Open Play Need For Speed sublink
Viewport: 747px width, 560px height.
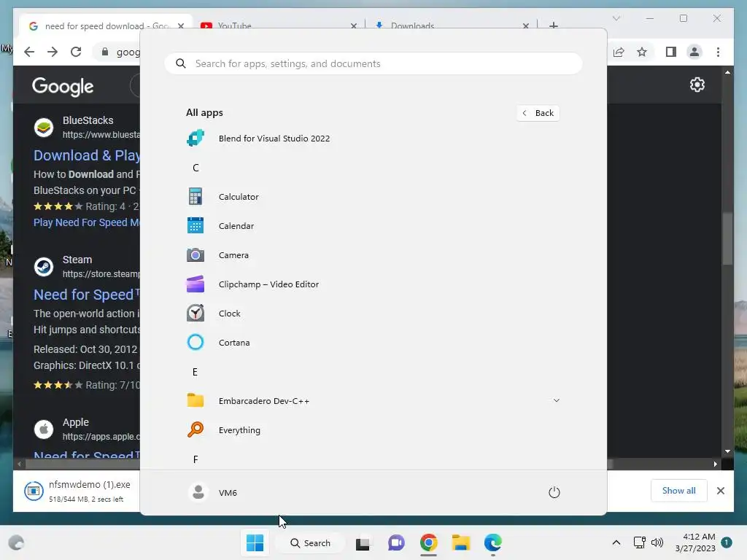pyautogui.click(x=87, y=222)
